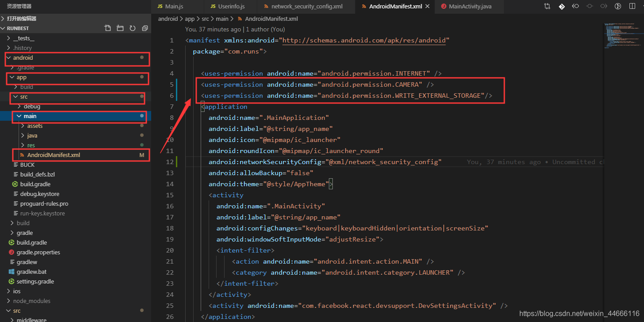The height and width of the screenshot is (322, 644).
Task: Open AndroidManifest.xml in the file tree
Action: coord(76,155)
